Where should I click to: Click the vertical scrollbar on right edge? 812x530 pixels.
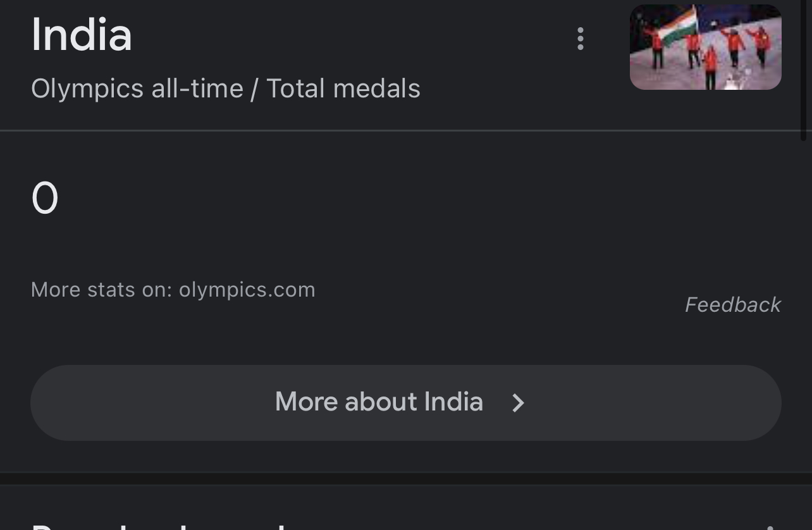(803, 70)
